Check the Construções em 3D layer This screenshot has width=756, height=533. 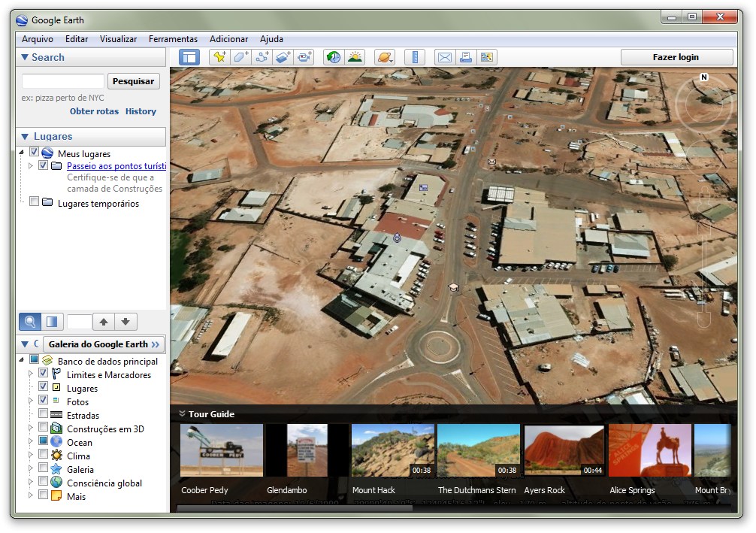tap(42, 429)
